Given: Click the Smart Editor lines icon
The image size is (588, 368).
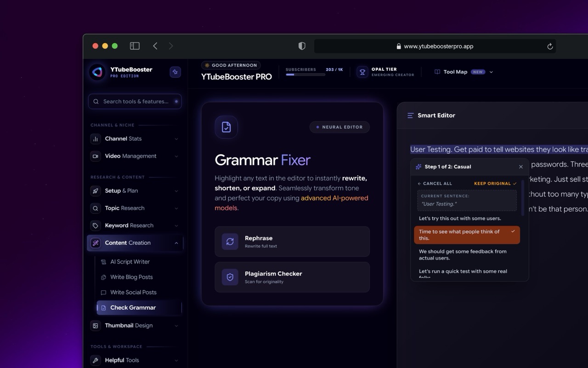Looking at the screenshot, I should [x=410, y=115].
